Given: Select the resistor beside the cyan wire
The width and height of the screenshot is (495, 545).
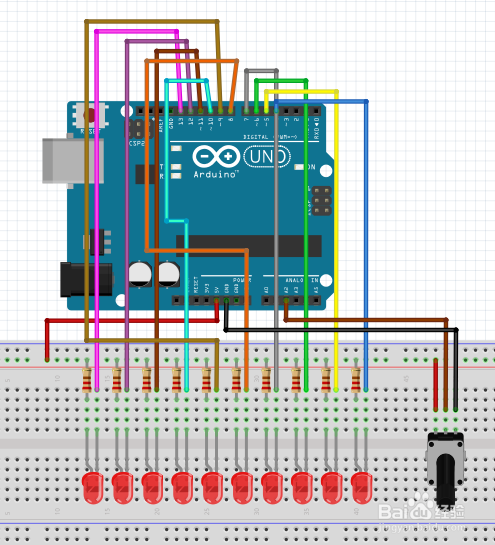Looking at the screenshot, I should tap(177, 380).
